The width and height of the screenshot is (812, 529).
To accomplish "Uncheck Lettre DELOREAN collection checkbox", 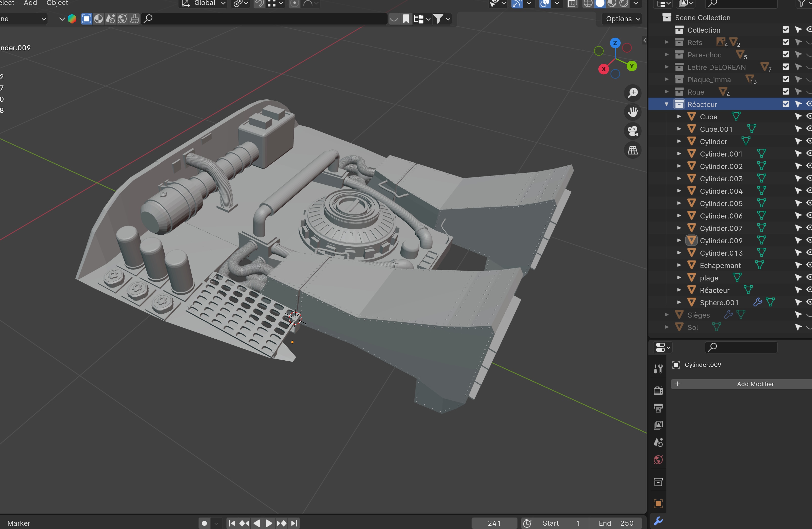I will pos(786,67).
